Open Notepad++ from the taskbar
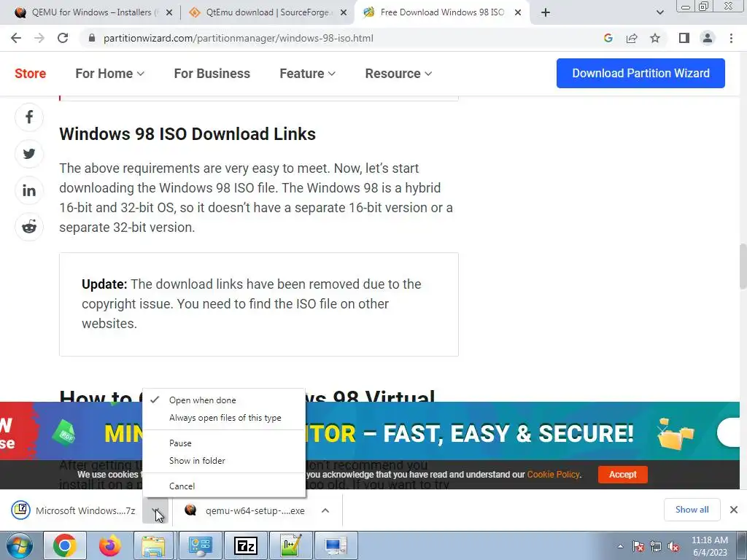This screenshot has height=560, width=747. pos(291,545)
